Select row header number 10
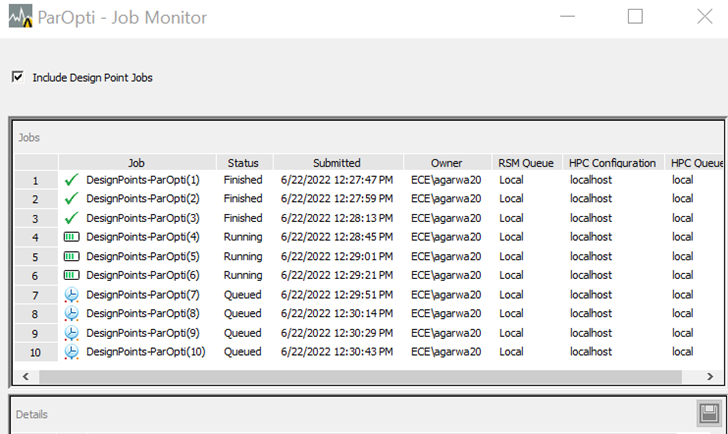Image resolution: width=728 pixels, height=434 pixels. (x=36, y=353)
